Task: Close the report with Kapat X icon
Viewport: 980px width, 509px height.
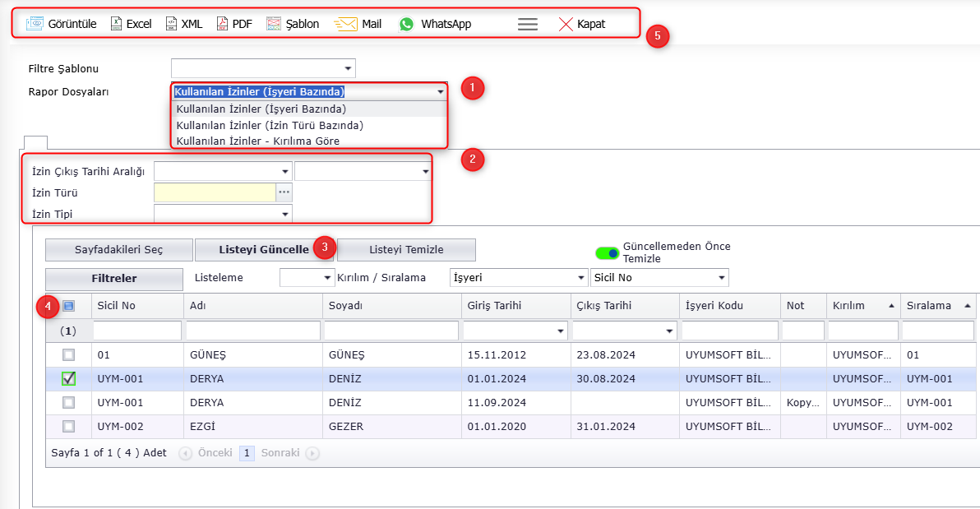Action: click(x=566, y=24)
